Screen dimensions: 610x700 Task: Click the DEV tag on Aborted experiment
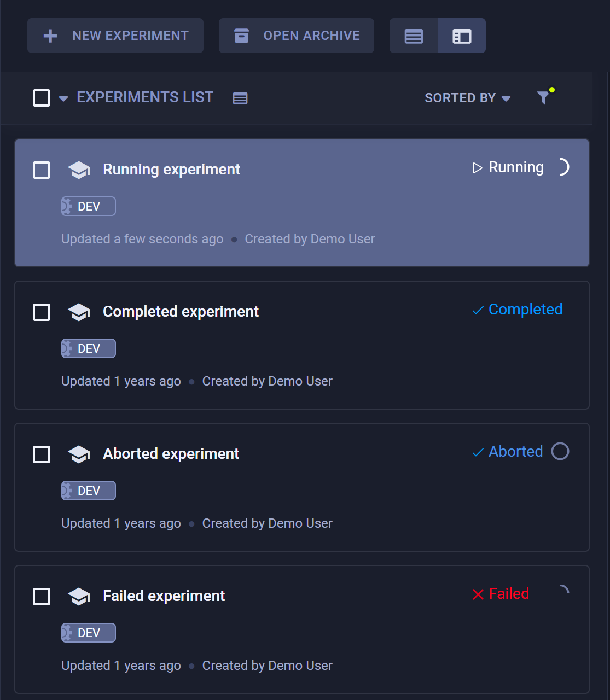point(88,490)
